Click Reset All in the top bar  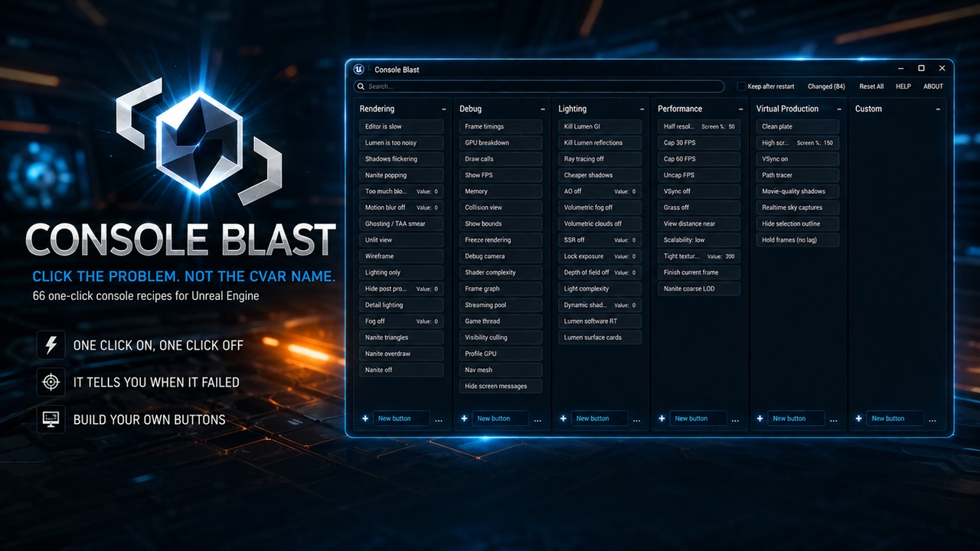pos(871,86)
